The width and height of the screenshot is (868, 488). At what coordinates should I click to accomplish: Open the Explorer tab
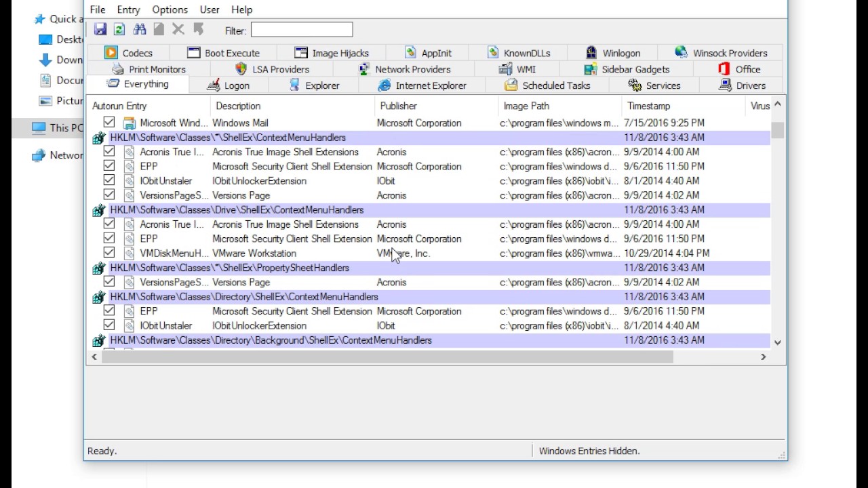(x=314, y=85)
